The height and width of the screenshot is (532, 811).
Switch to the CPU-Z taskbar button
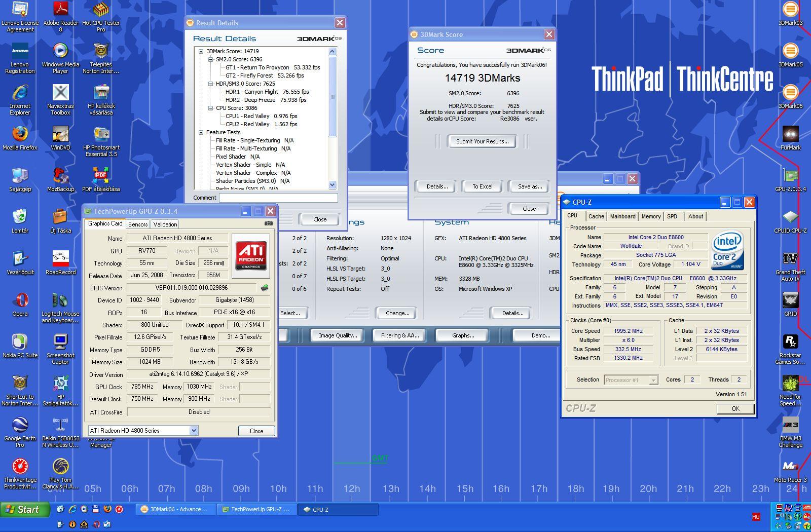[x=339, y=510]
